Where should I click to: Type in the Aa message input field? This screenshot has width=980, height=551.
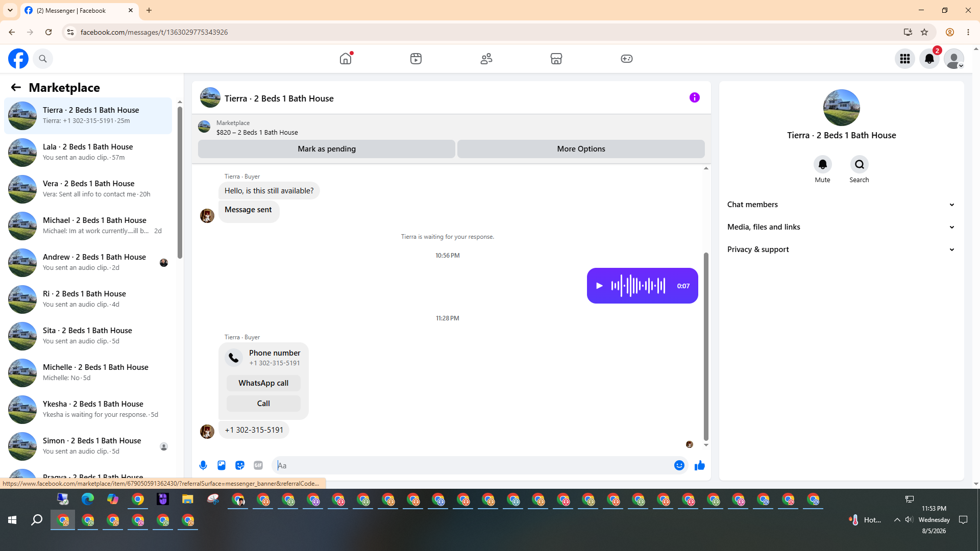coord(472,465)
